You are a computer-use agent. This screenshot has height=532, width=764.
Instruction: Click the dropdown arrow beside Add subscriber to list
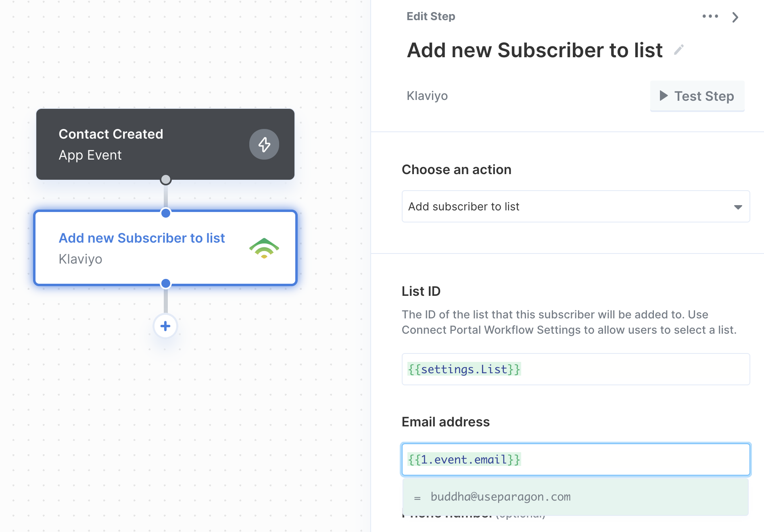pos(738,207)
